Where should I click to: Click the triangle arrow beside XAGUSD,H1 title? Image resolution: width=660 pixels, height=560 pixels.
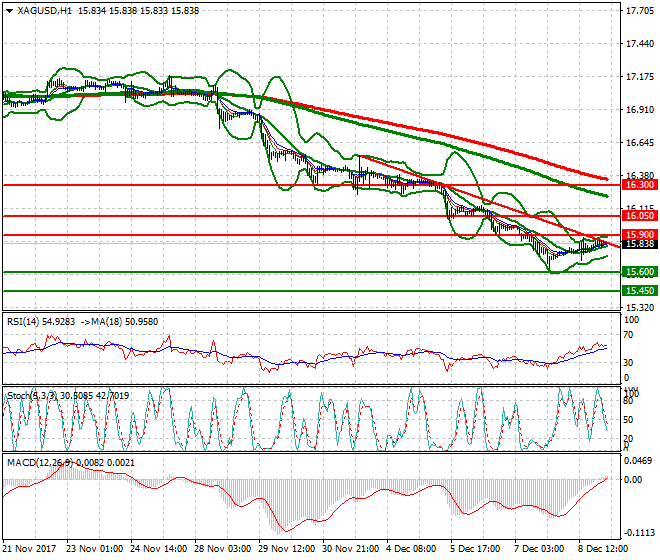(10, 11)
